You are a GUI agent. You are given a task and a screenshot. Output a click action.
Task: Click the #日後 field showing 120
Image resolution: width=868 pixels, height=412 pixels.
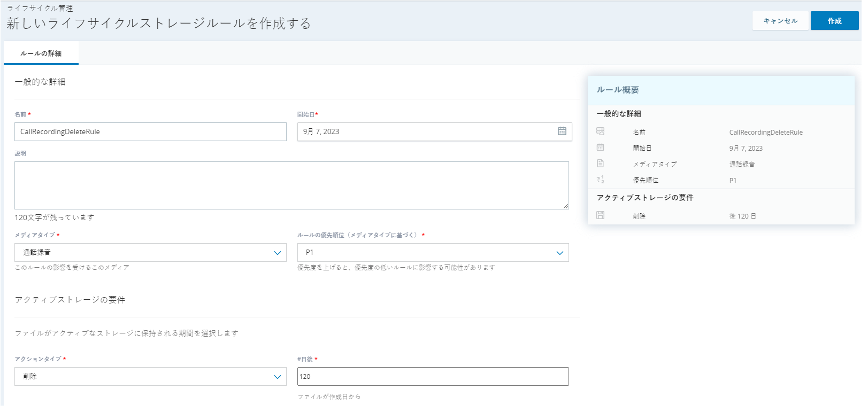(x=433, y=376)
